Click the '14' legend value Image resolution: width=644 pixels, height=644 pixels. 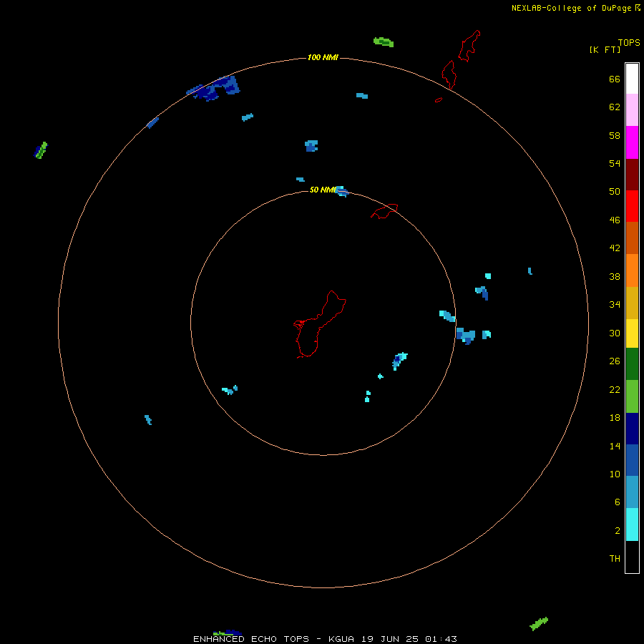pos(615,447)
